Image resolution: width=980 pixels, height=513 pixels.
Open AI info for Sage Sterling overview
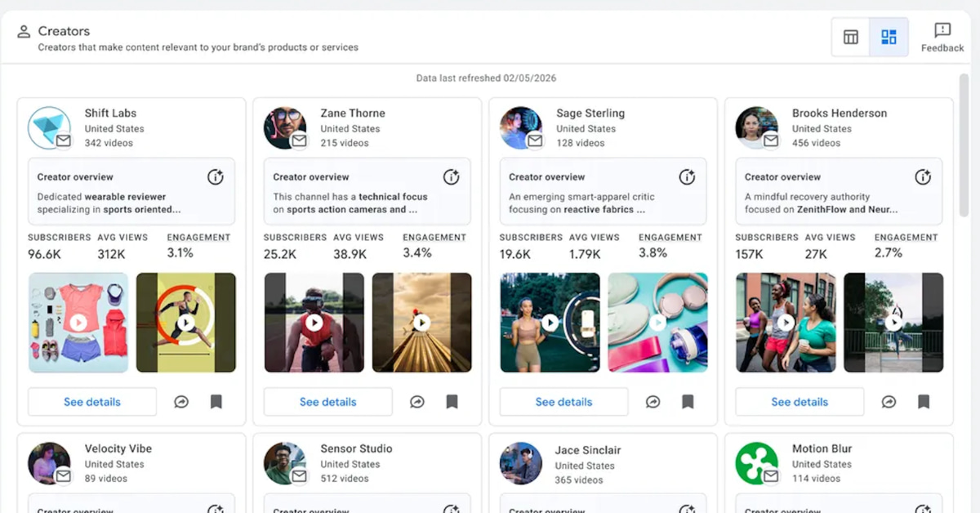point(688,177)
